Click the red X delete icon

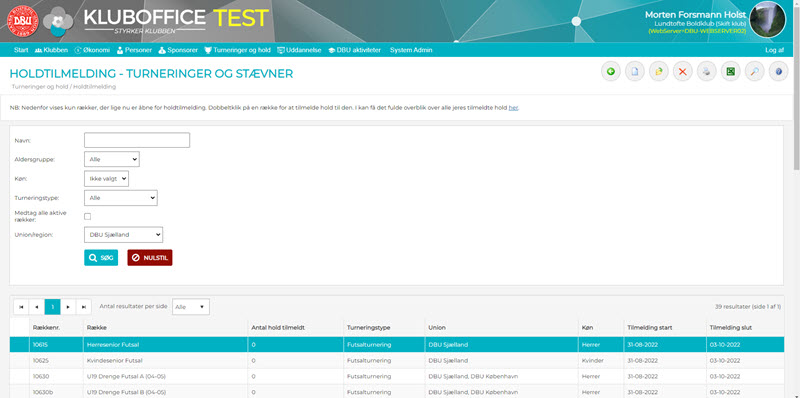[x=683, y=72]
